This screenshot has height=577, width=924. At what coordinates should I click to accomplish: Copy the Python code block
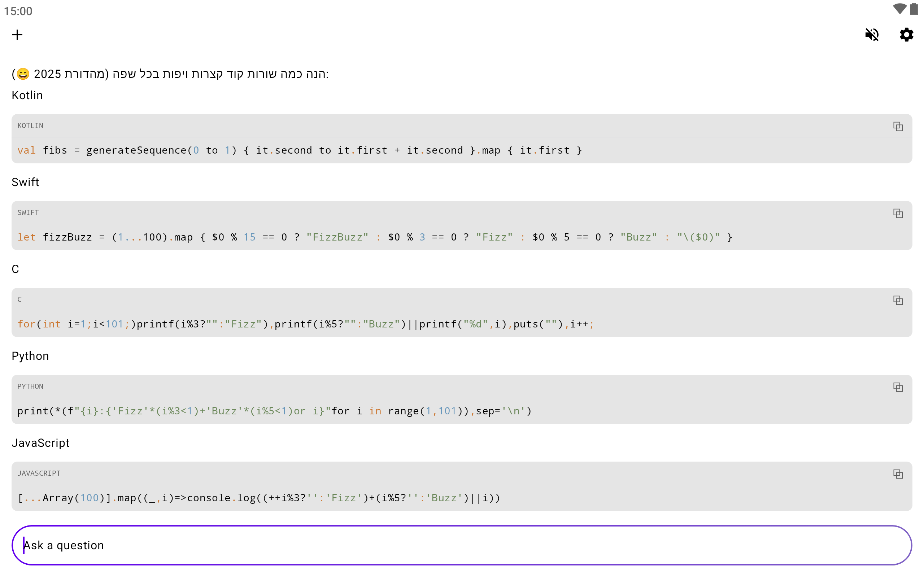(898, 387)
